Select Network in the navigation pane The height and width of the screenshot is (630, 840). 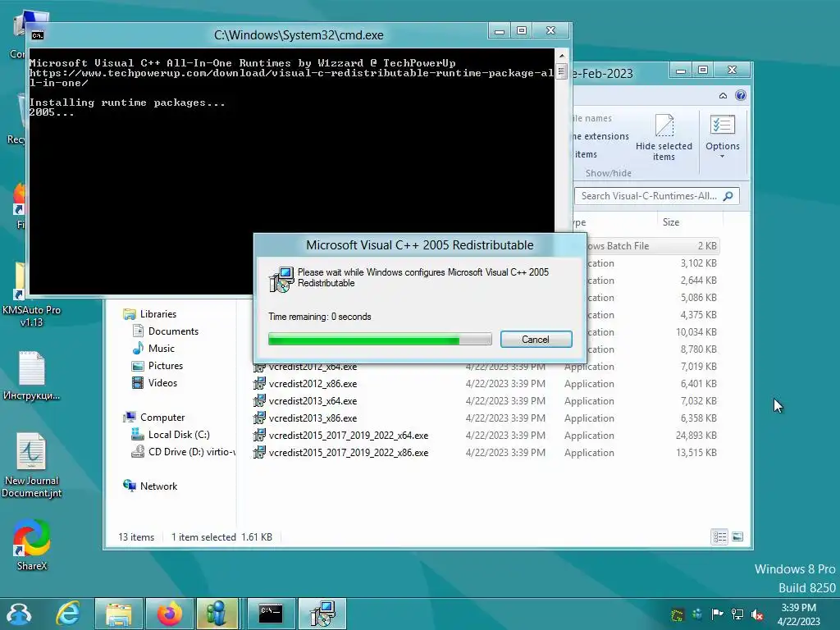tap(158, 486)
